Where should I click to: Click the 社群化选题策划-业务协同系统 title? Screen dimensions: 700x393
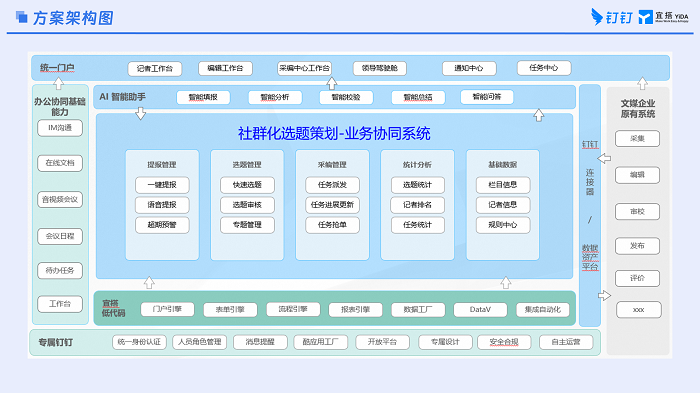(x=334, y=134)
